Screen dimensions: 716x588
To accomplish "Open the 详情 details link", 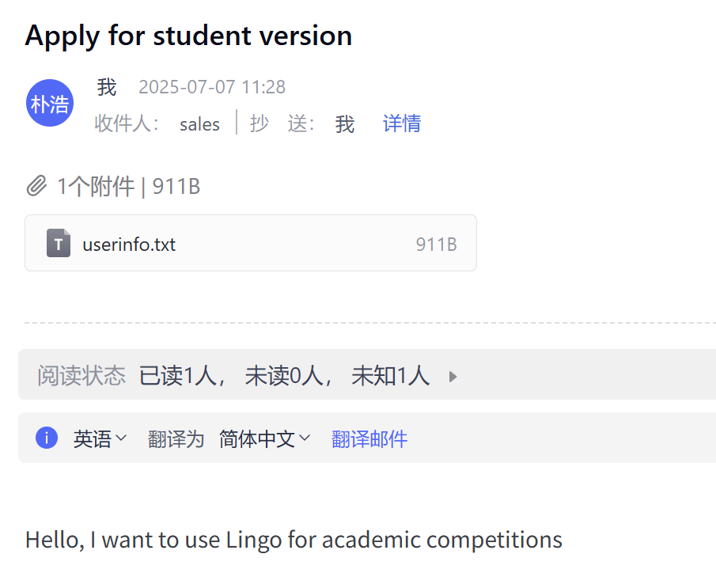I will (x=402, y=123).
